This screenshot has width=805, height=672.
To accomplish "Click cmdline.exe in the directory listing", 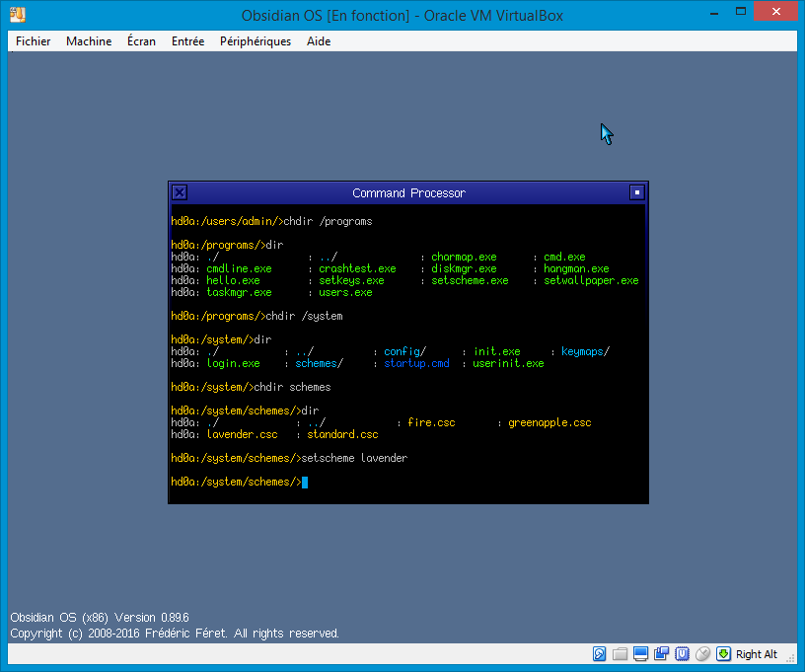I will [240, 268].
